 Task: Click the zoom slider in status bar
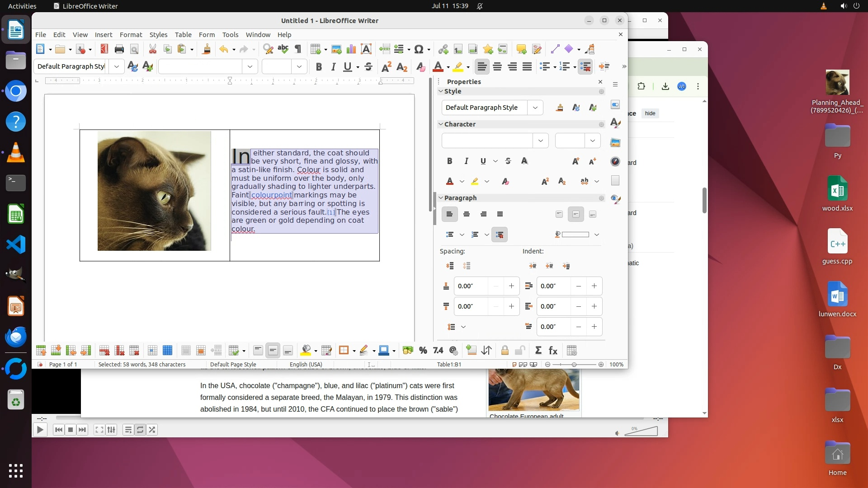[x=574, y=365]
